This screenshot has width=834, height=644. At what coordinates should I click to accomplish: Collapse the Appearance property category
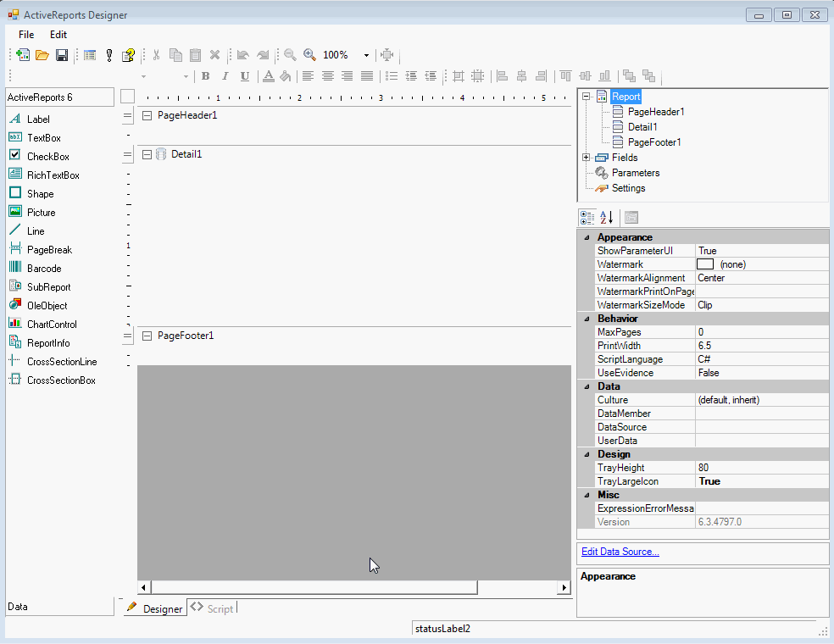point(587,238)
